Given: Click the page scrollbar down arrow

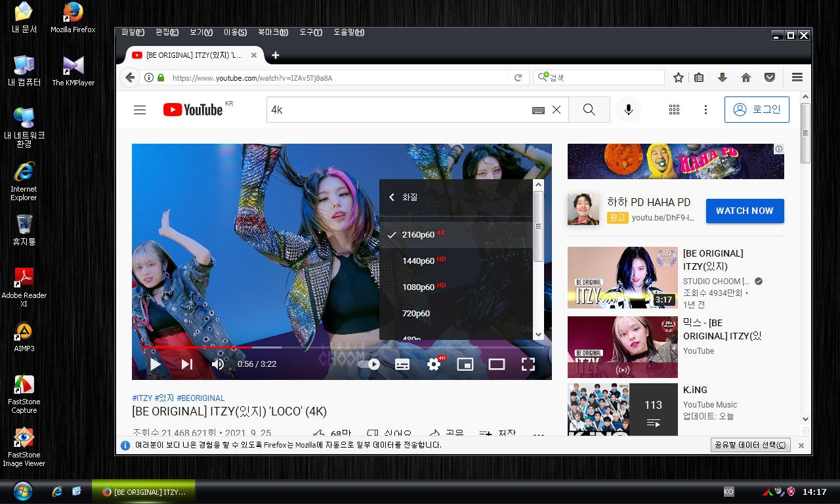Looking at the screenshot, I should click(806, 419).
